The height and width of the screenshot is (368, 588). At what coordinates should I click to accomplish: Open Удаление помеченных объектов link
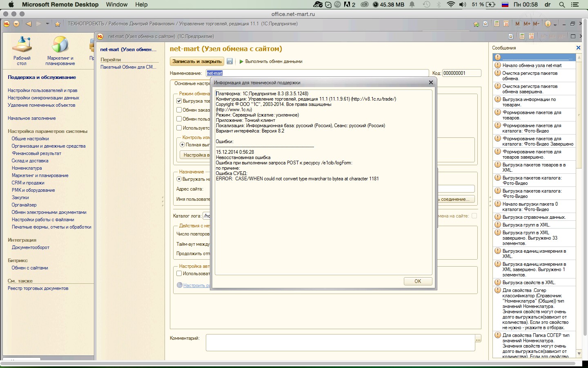coord(41,105)
